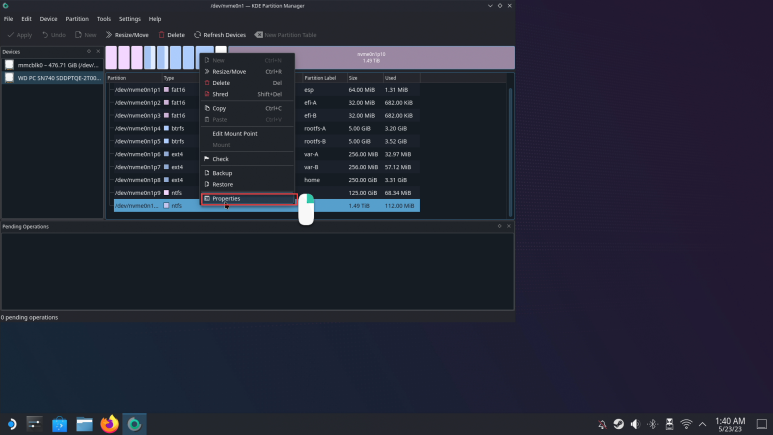The width and height of the screenshot is (773, 435).
Task: Select partition row /dev/nvme0n1p2
Action: click(x=267, y=103)
